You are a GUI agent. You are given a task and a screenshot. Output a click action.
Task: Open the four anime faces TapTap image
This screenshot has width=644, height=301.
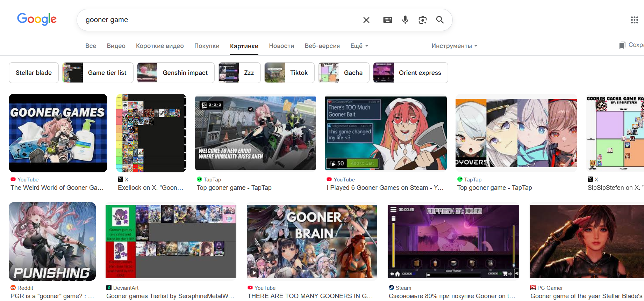pyautogui.click(x=516, y=133)
